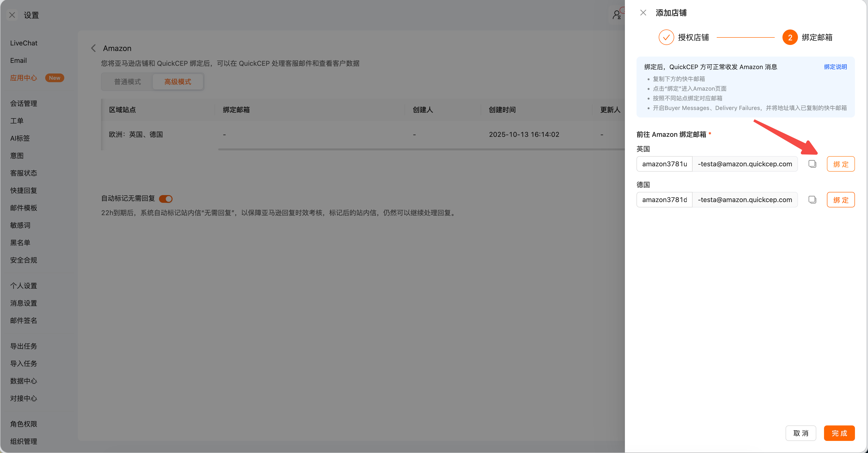This screenshot has width=868, height=453.
Task: Click the 取消 button
Action: (801, 433)
